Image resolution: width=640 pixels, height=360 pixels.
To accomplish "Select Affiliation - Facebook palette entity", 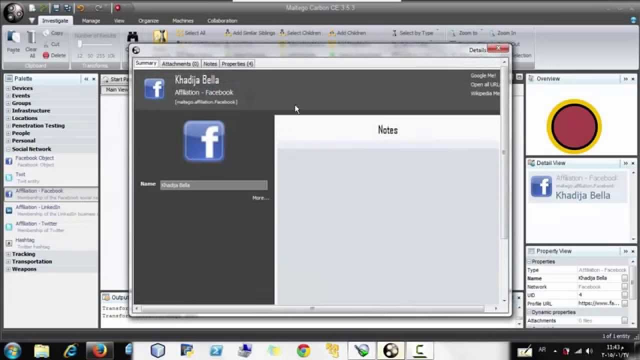I will pyautogui.click(x=51, y=194).
